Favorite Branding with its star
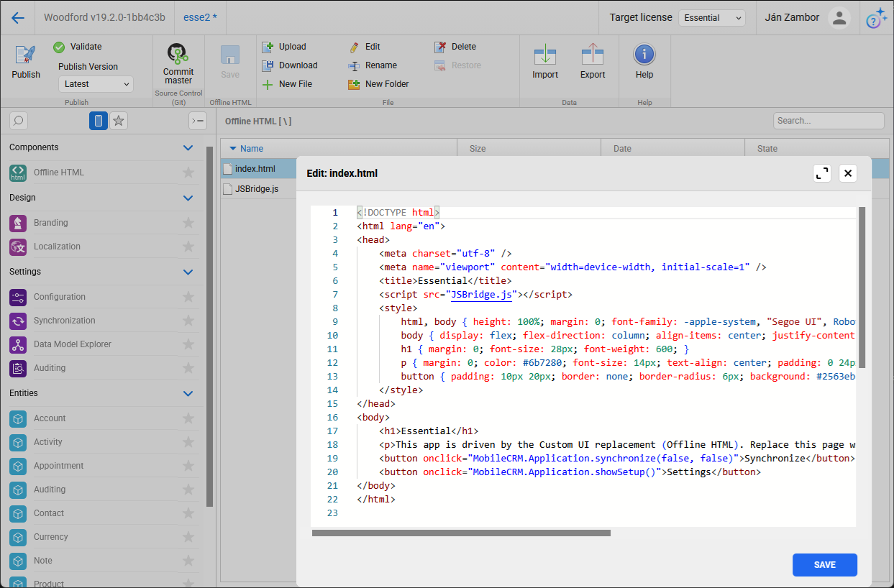Viewport: 894px width, 588px height. (188, 223)
